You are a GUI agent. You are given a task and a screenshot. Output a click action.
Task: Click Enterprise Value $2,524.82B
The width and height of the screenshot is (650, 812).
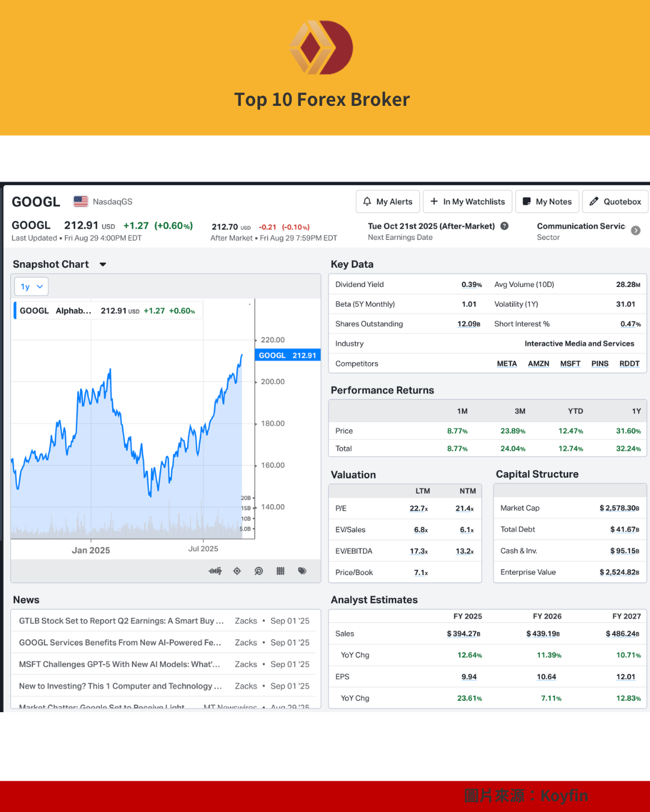(619, 572)
